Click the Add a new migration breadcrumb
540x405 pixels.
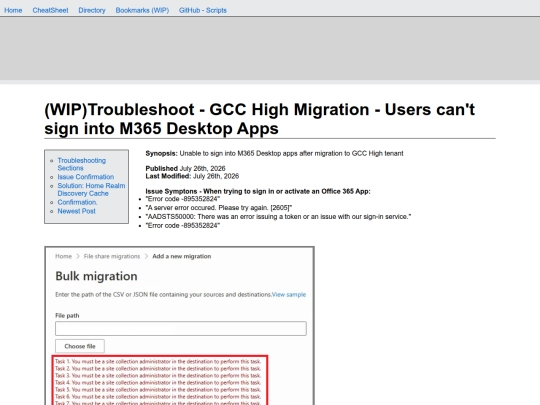pyautogui.click(x=181, y=256)
